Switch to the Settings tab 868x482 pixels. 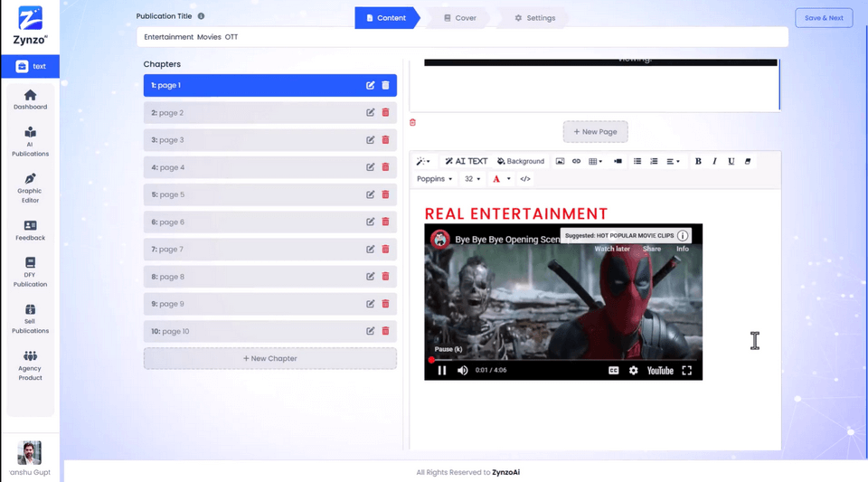534,18
